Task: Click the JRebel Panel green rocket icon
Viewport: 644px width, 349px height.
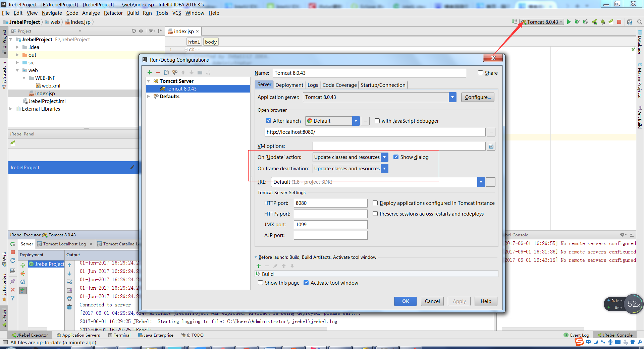Action: (x=13, y=143)
